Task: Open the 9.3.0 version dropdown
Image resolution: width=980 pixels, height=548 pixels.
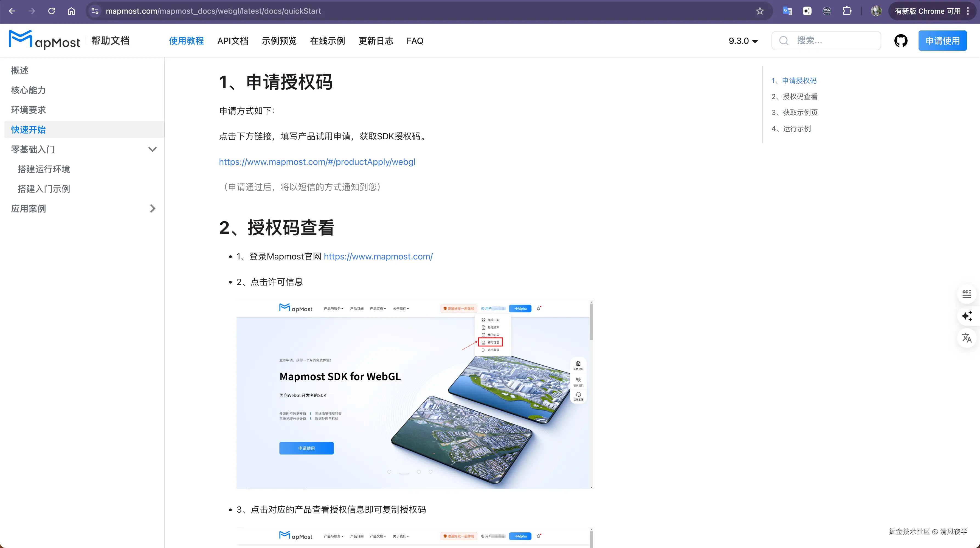Action: pos(743,41)
